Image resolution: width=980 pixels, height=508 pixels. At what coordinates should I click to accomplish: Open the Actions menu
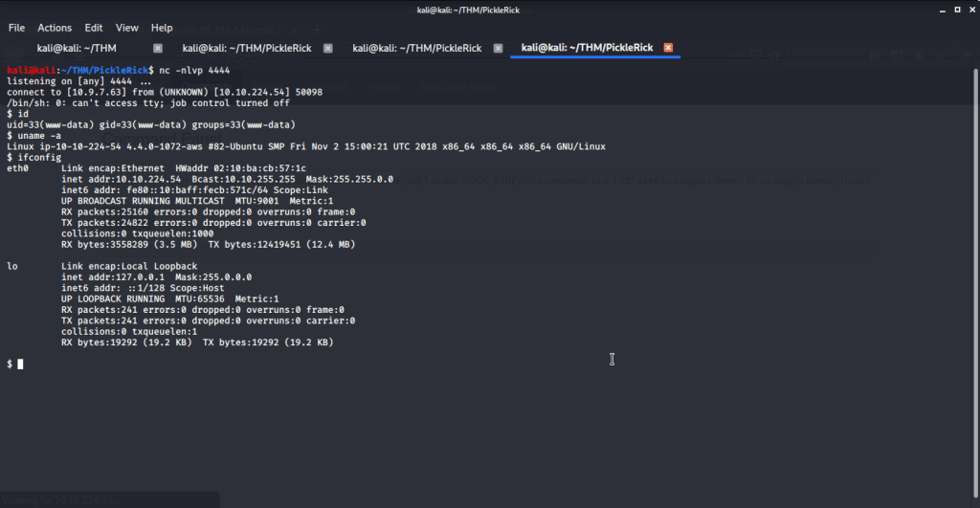[x=55, y=28]
